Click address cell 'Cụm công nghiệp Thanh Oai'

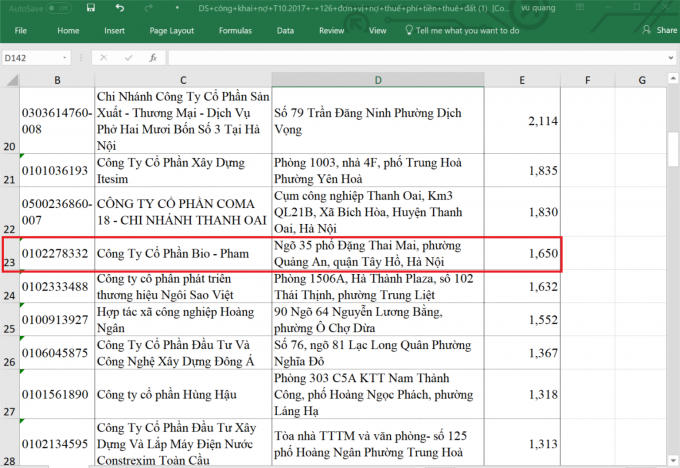tap(378, 212)
